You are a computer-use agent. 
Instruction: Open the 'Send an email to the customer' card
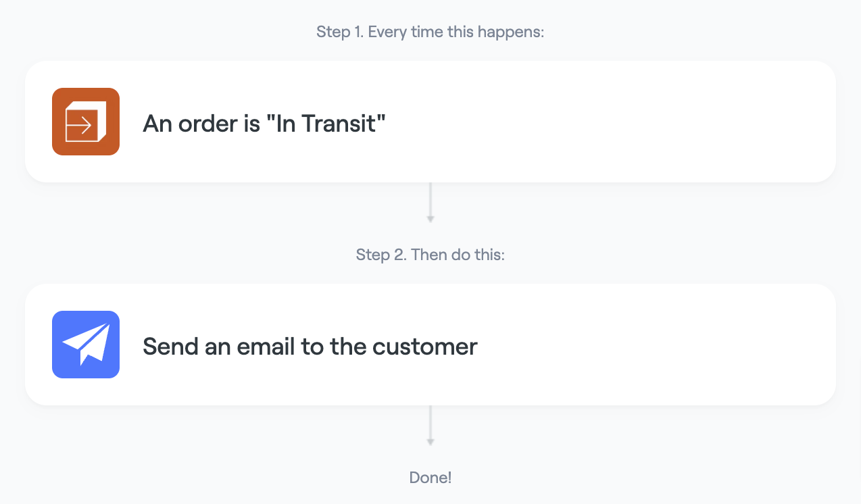[x=430, y=345]
